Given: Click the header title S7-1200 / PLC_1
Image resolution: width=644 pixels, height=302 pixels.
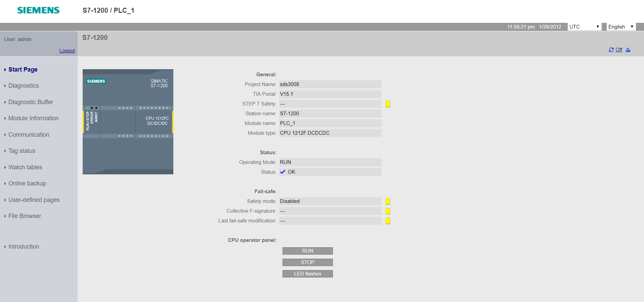Looking at the screenshot, I should click(x=109, y=10).
